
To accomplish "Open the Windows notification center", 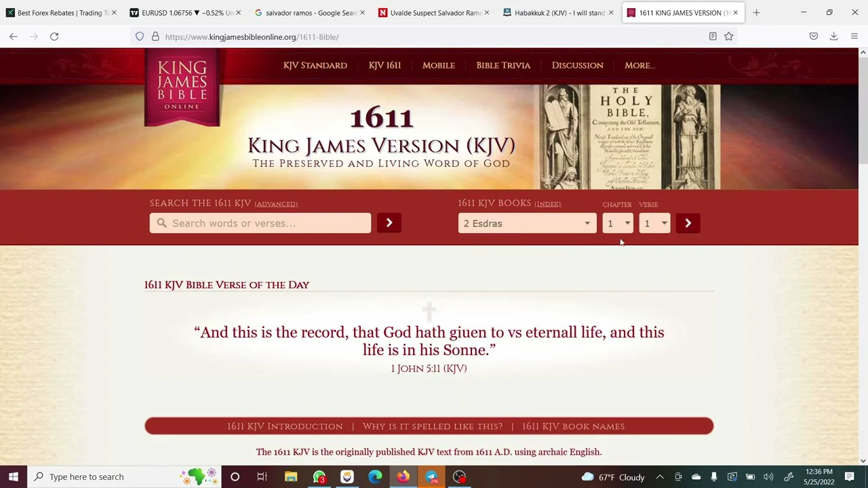I will tap(850, 476).
